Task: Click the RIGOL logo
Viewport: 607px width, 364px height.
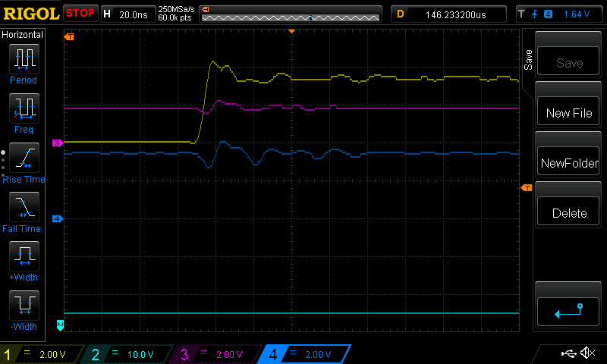Action: click(31, 14)
